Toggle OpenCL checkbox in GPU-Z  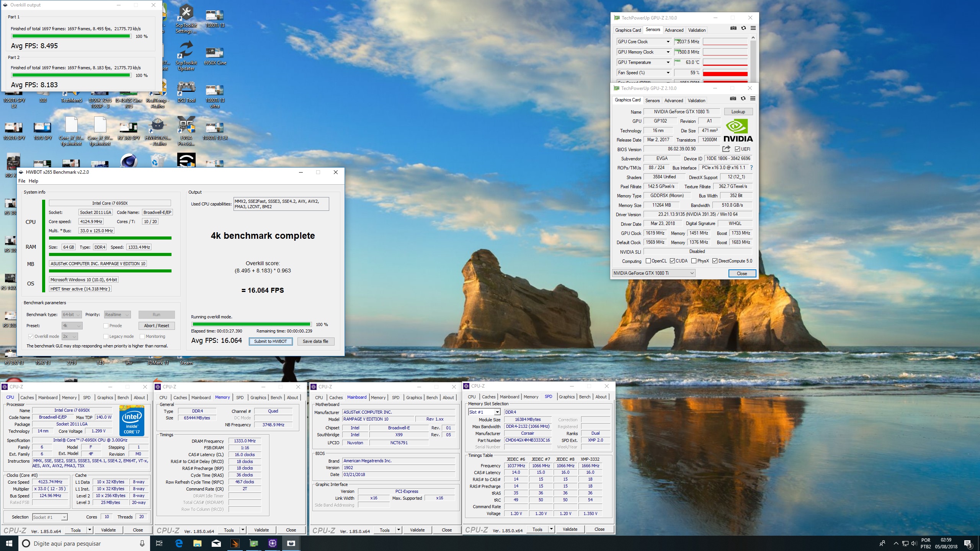click(x=648, y=261)
